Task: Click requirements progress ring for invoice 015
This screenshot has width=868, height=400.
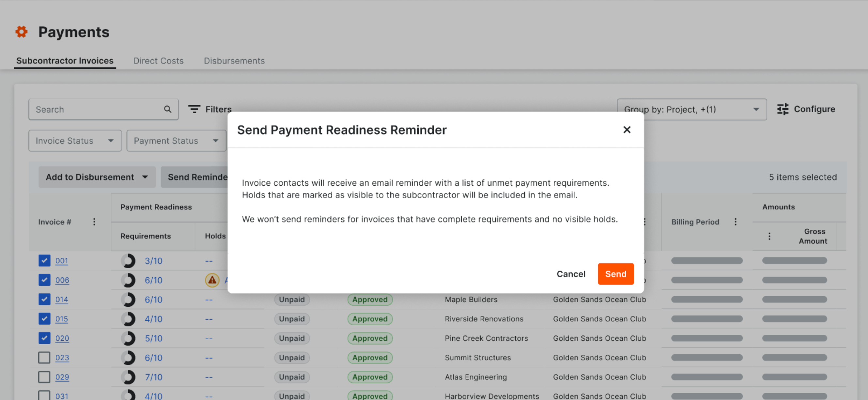Action: tap(128, 319)
